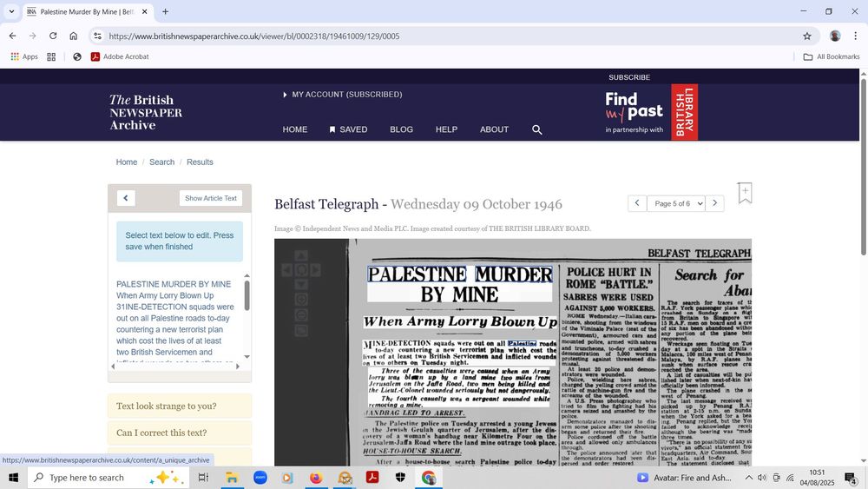The height and width of the screenshot is (489, 868).
Task: Click the highlighted 'Palestine' word in article
Action: click(522, 343)
